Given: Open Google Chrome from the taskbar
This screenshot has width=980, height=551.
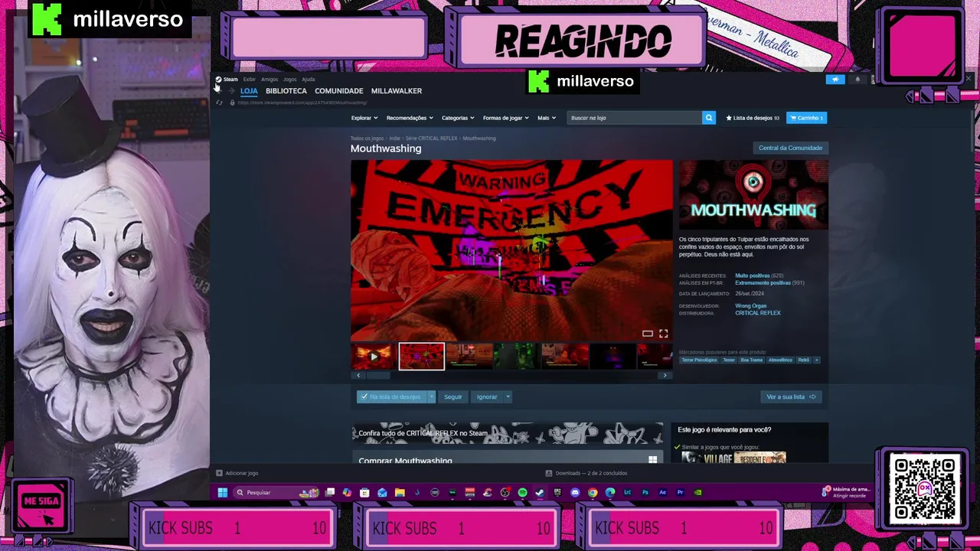Looking at the screenshot, I should click(x=593, y=492).
